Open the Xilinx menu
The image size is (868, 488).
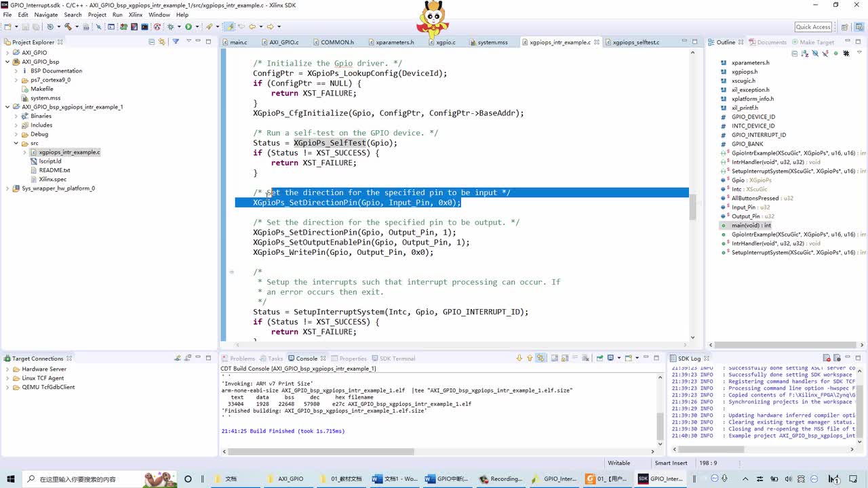pyautogui.click(x=136, y=14)
